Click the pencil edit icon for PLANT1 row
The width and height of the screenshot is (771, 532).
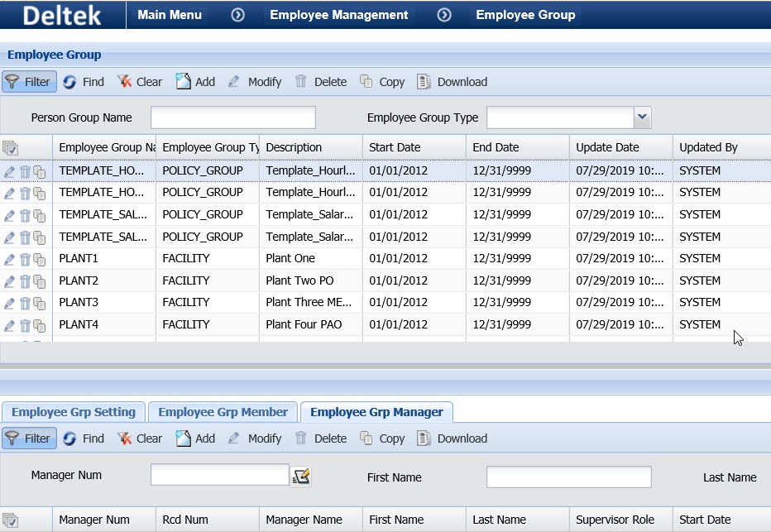tap(9, 259)
